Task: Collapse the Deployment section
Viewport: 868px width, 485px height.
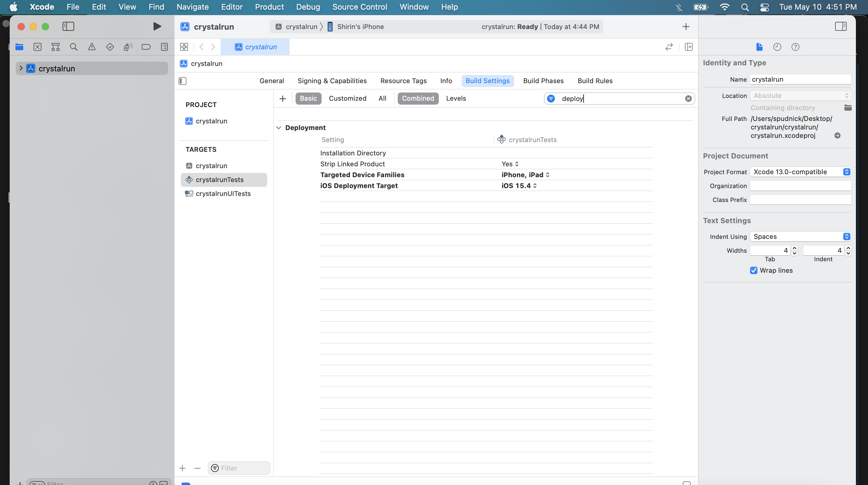Action: pyautogui.click(x=279, y=128)
